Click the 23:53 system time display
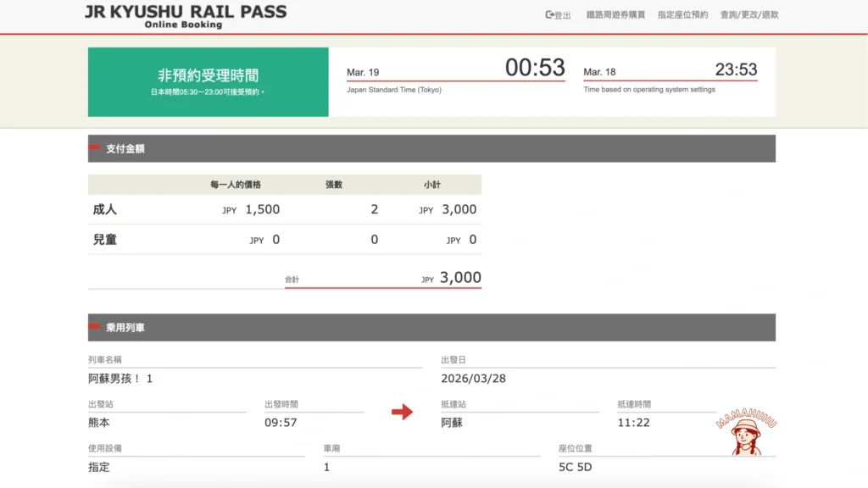 point(736,69)
